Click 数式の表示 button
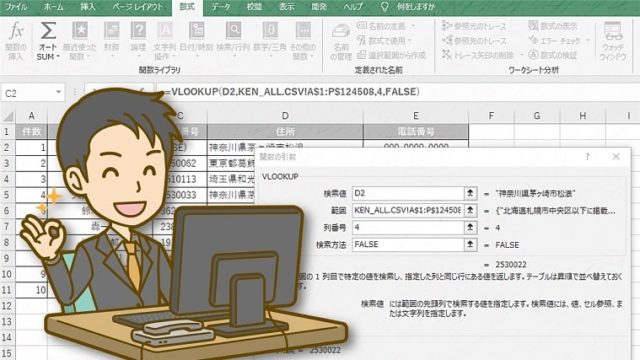 coord(553,26)
